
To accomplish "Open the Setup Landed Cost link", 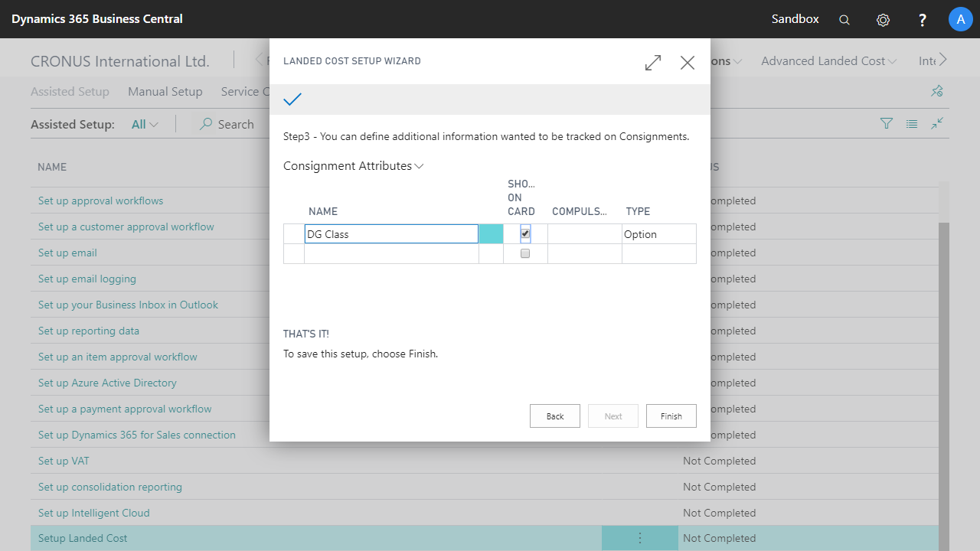I will (83, 538).
